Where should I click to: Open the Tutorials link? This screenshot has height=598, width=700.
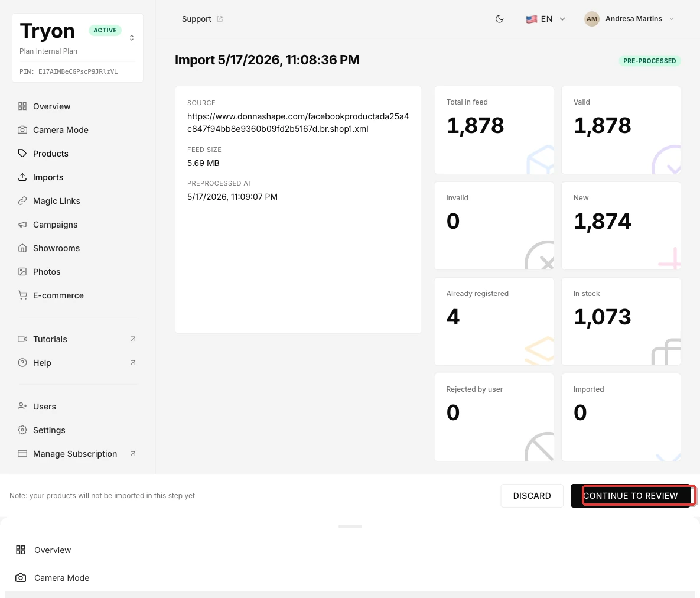pyautogui.click(x=50, y=339)
